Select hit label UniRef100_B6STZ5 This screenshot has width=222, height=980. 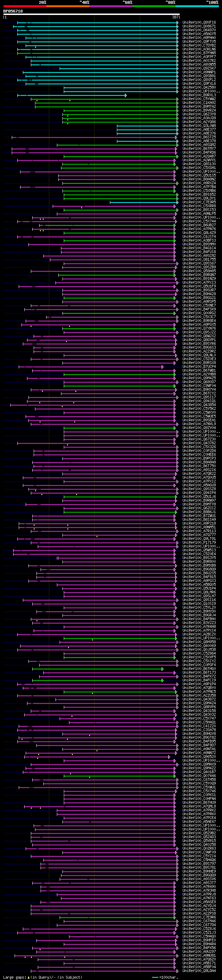coord(199,137)
